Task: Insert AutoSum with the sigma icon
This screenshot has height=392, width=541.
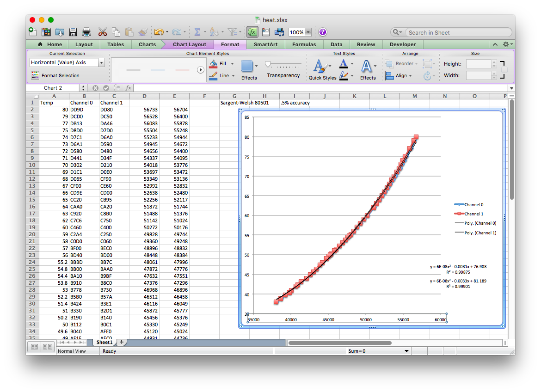Action: coord(197,32)
